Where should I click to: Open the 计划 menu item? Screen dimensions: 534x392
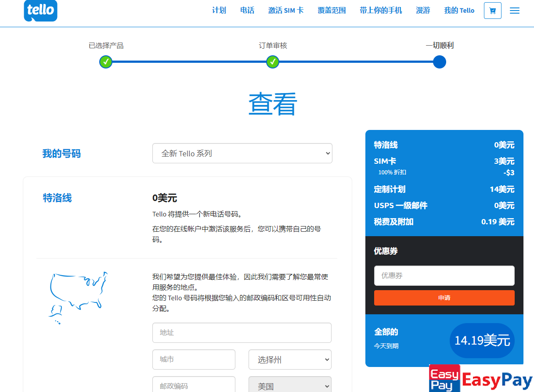click(x=219, y=11)
